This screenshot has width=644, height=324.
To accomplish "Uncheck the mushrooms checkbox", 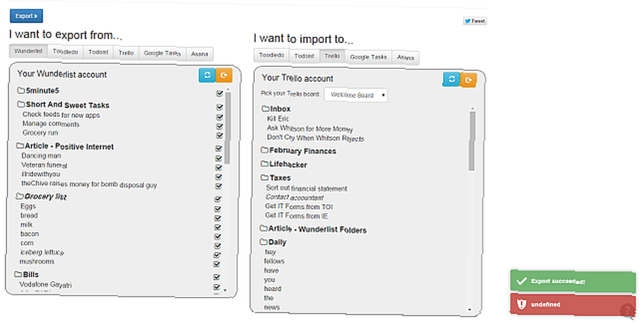I will coord(217,264).
